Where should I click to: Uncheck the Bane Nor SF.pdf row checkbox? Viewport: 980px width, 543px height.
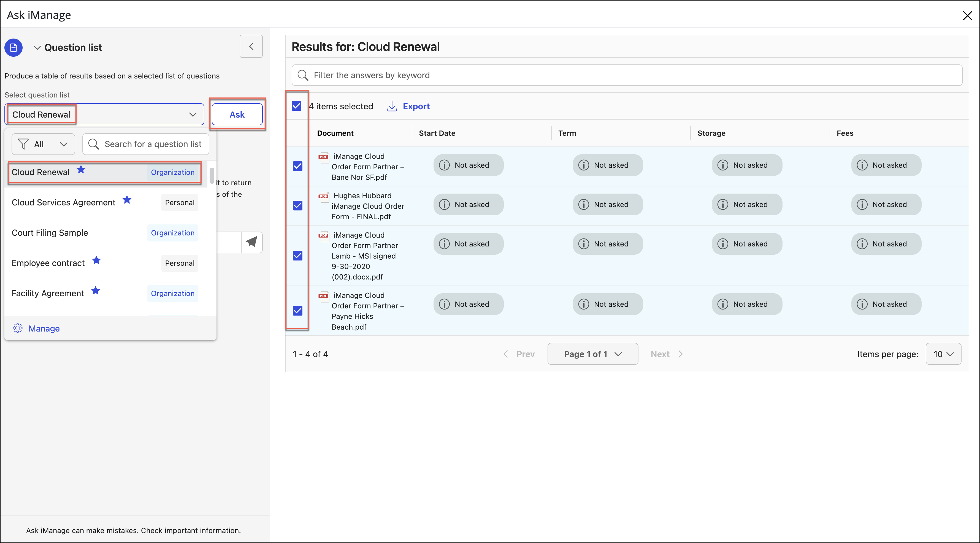[297, 166]
